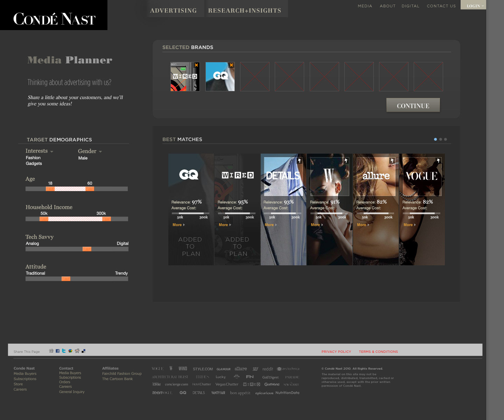Open the Golf Digest logo in the footer
Image resolution: width=504 pixels, height=420 pixels.
(x=271, y=377)
